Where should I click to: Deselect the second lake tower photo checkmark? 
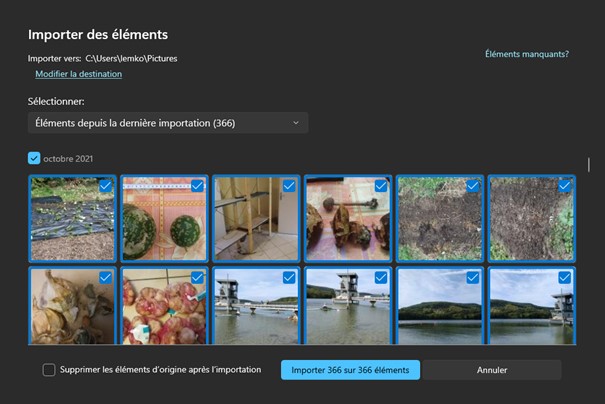coord(381,277)
